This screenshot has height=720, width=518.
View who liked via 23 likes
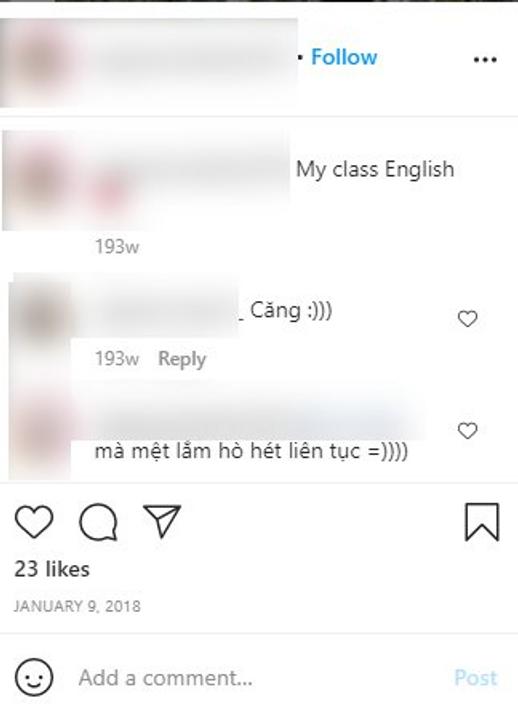pyautogui.click(x=52, y=569)
